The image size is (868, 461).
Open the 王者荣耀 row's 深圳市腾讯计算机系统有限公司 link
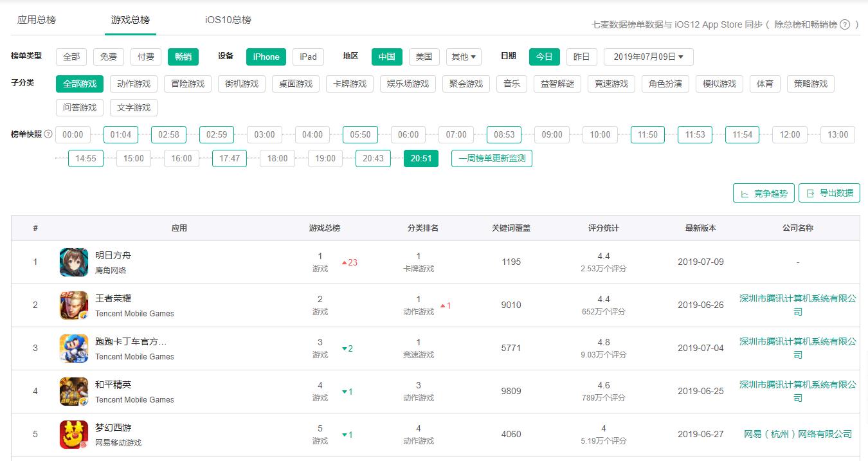click(x=798, y=305)
